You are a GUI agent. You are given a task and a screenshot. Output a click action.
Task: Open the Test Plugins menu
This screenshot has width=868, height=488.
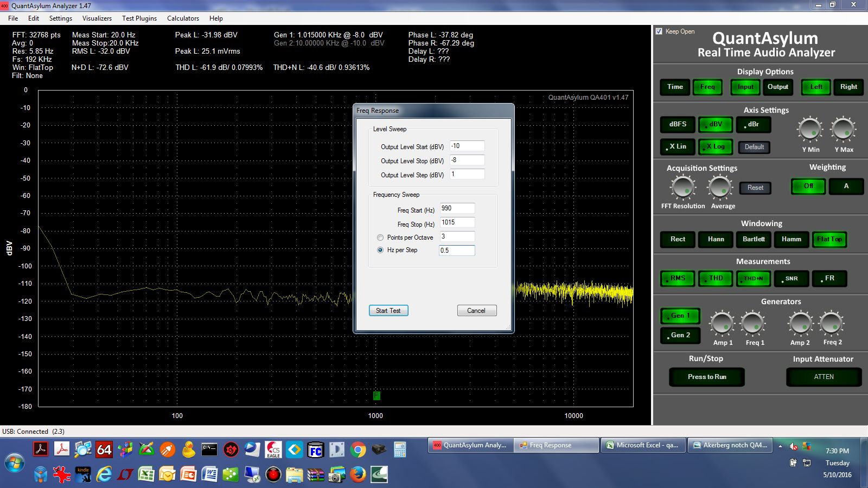click(139, 18)
